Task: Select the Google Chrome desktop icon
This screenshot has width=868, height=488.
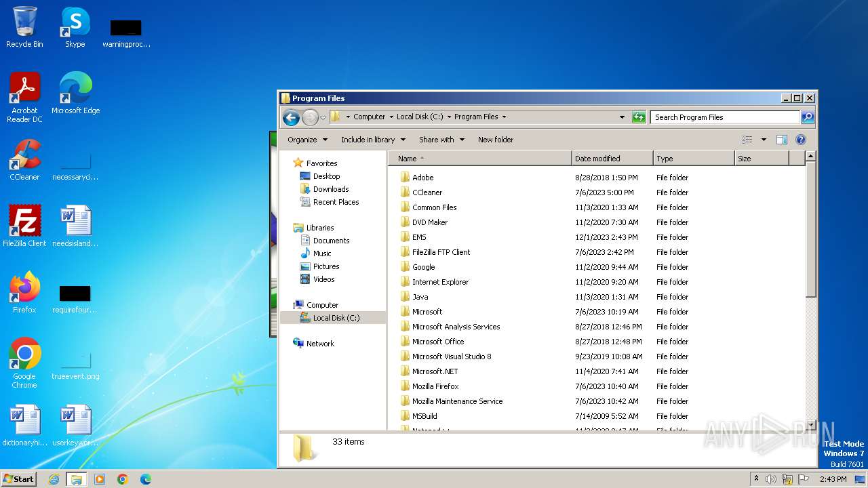Action: tap(24, 363)
